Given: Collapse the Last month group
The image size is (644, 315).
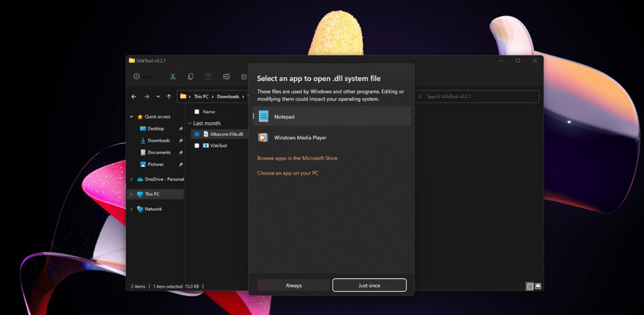Looking at the screenshot, I should pyautogui.click(x=189, y=123).
